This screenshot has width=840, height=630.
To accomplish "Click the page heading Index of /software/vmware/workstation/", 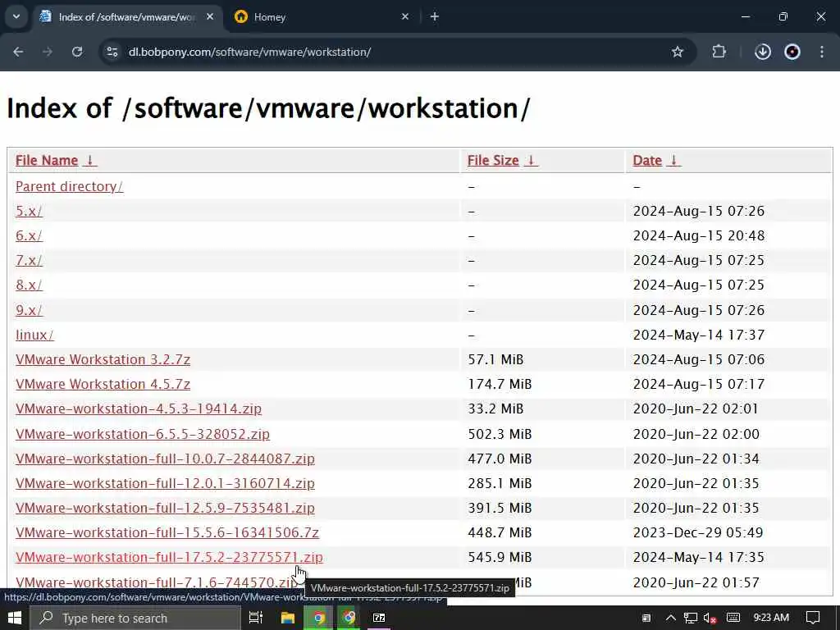I will click(268, 108).
